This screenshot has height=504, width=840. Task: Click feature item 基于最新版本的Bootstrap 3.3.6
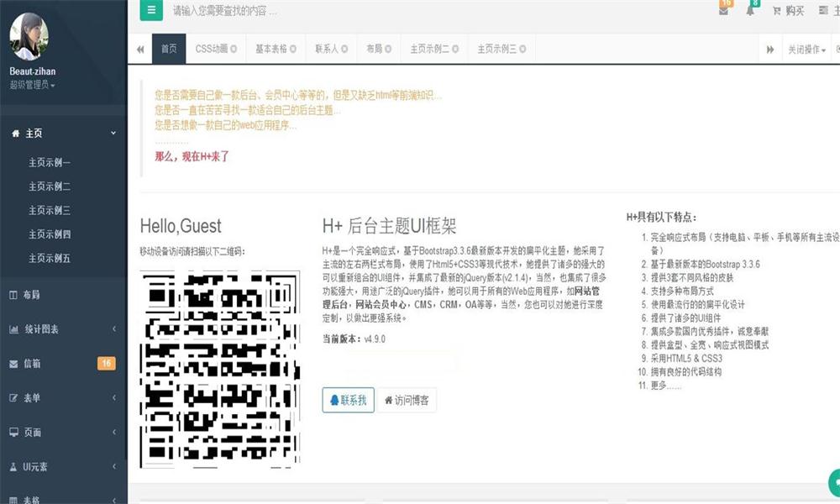[705, 264]
